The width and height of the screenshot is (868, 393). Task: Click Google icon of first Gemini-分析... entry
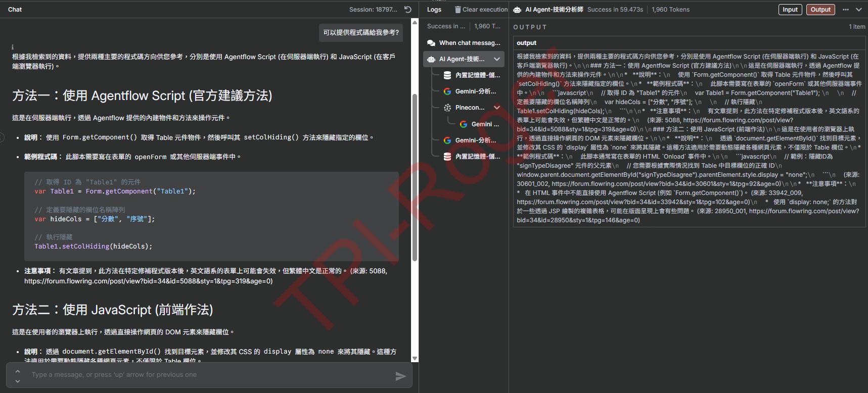[447, 91]
